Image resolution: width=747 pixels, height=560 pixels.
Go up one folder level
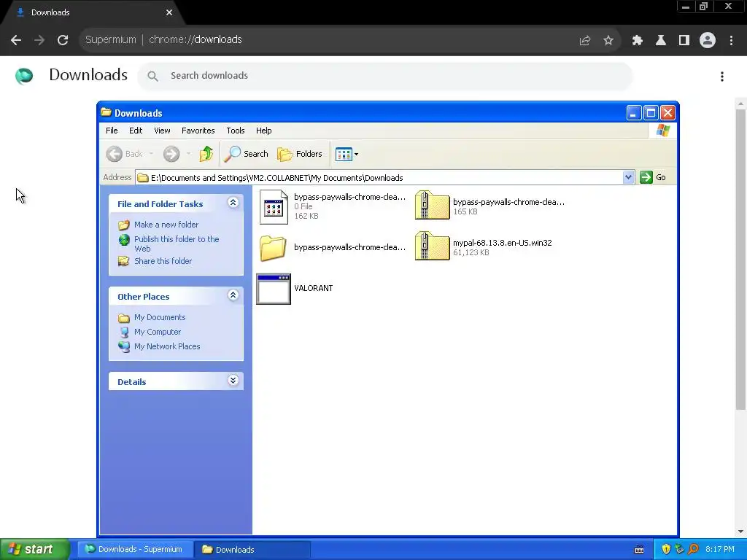pos(206,154)
